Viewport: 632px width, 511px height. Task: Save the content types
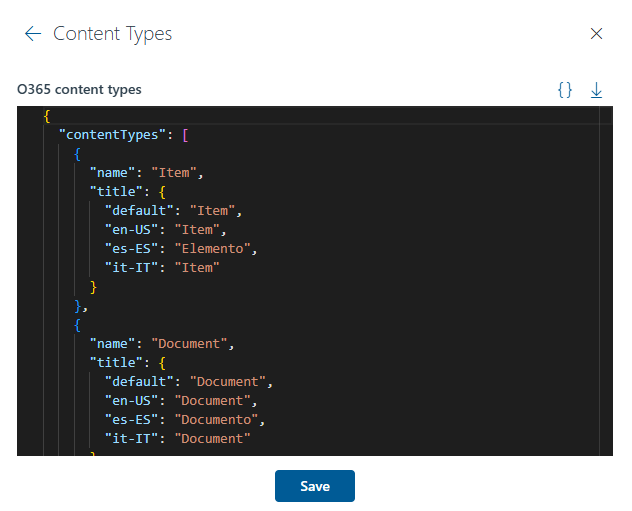[x=315, y=486]
